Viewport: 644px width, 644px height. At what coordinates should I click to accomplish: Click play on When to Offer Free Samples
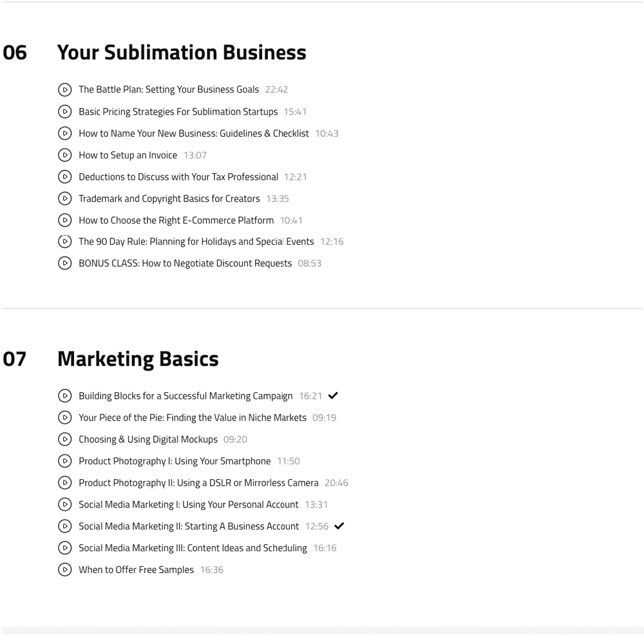tap(64, 569)
